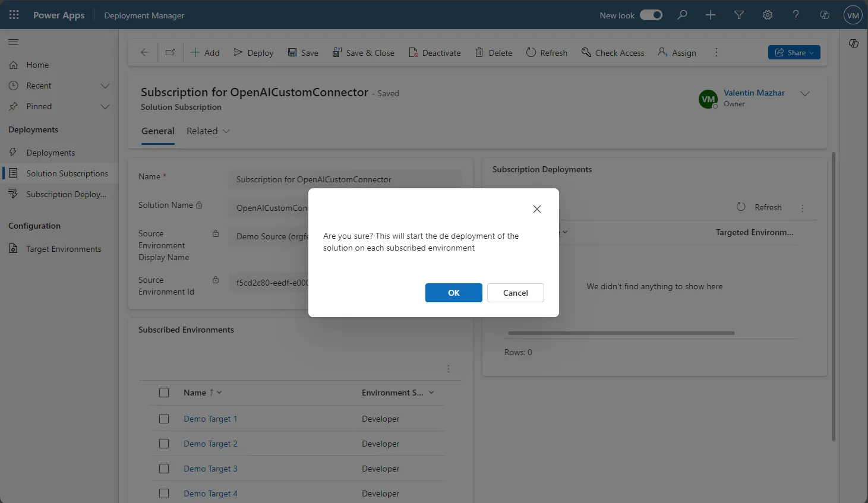Check the Demo Target 1 row
The height and width of the screenshot is (503, 868).
coord(164,419)
